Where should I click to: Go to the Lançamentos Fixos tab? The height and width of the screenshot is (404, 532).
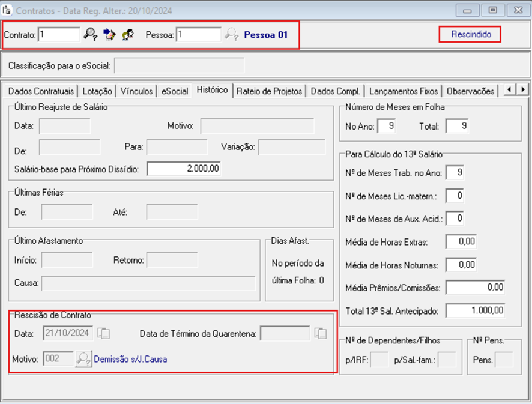point(403,91)
